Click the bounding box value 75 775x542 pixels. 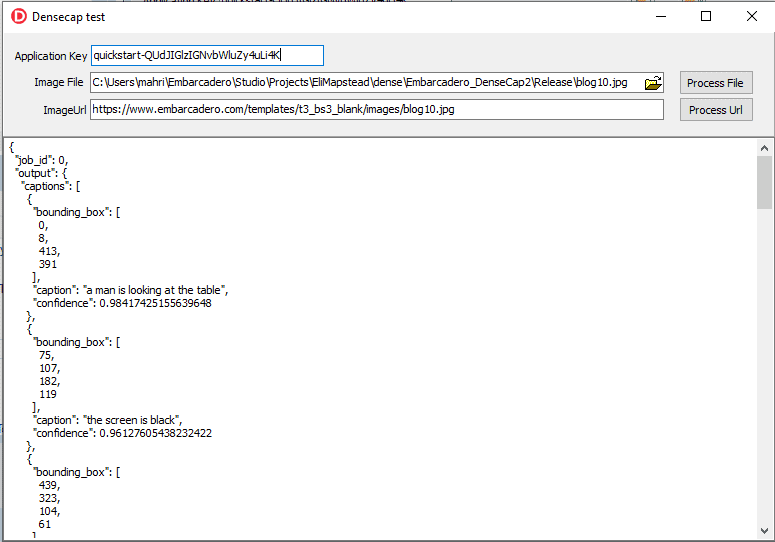46,355
